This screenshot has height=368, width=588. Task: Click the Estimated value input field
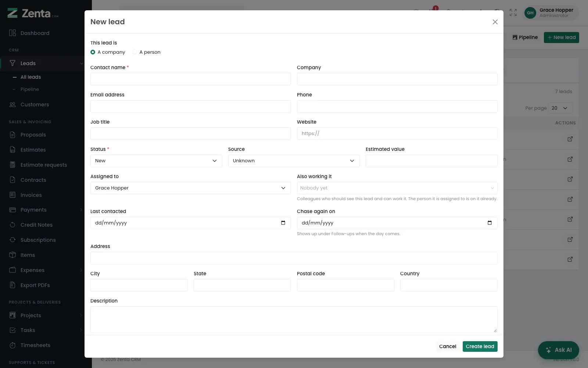(x=431, y=161)
